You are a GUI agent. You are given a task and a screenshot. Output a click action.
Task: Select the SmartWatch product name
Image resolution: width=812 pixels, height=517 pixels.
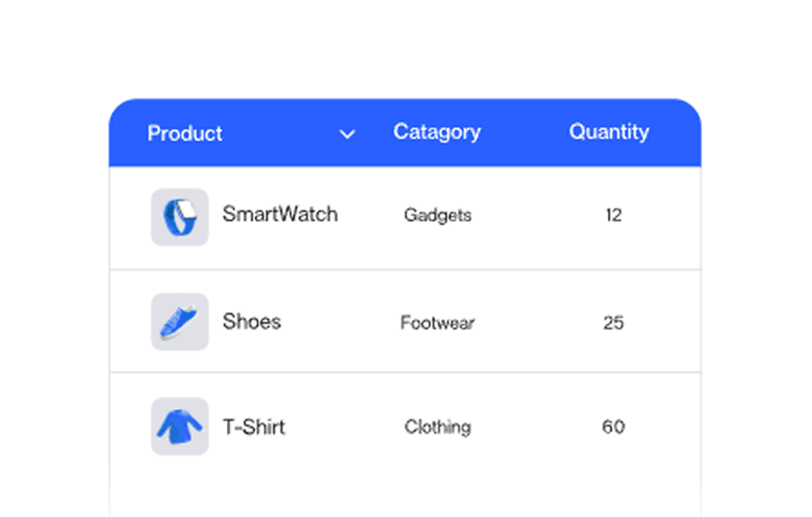click(280, 214)
